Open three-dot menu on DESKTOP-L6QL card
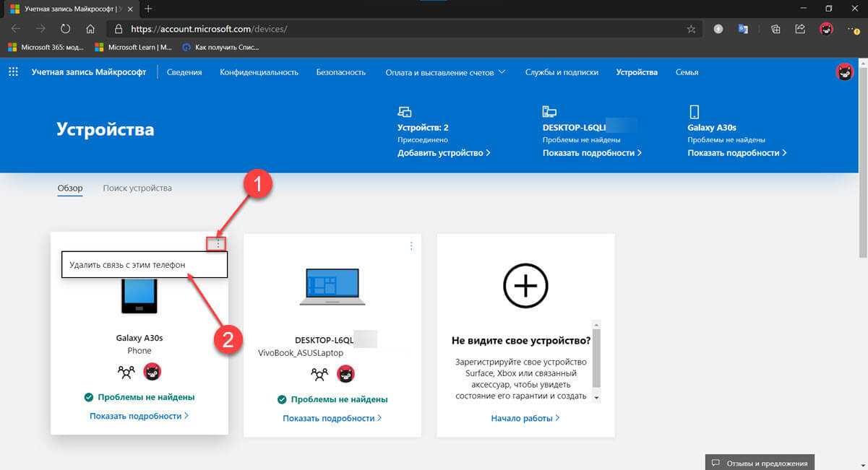 411,246
